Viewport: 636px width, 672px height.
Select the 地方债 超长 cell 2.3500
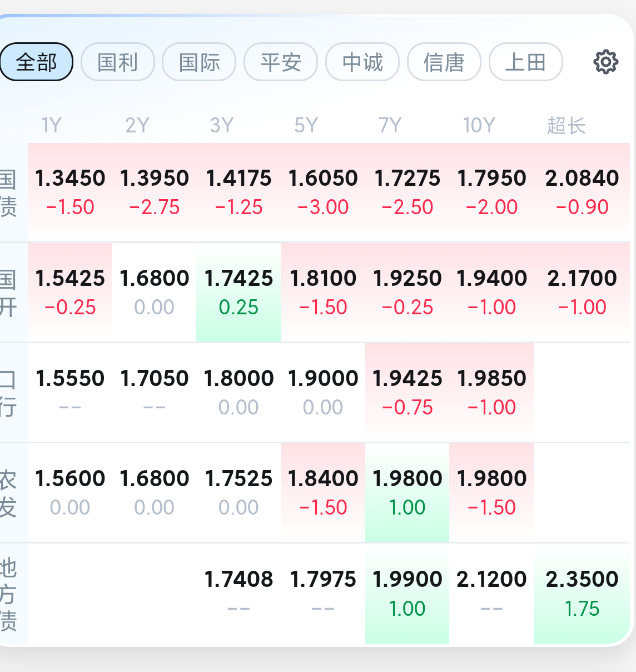click(582, 593)
